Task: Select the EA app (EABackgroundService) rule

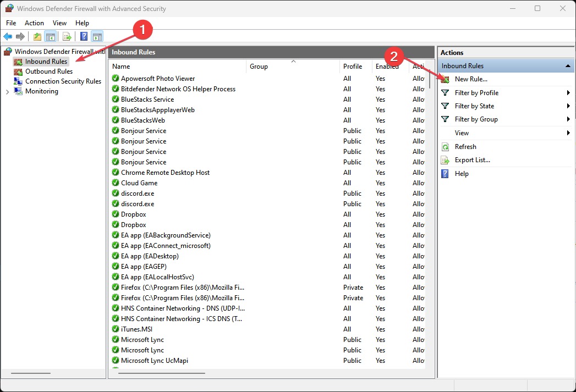Action: [268, 235]
